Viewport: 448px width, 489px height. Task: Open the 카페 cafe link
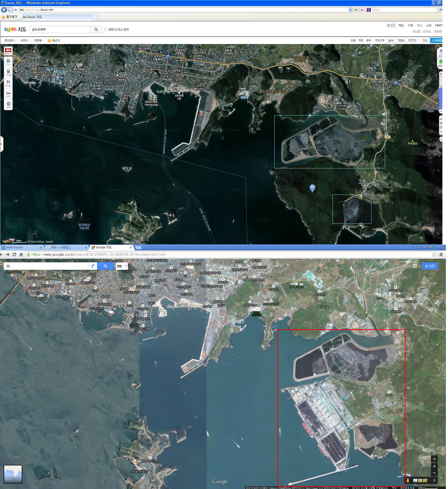tap(410, 25)
